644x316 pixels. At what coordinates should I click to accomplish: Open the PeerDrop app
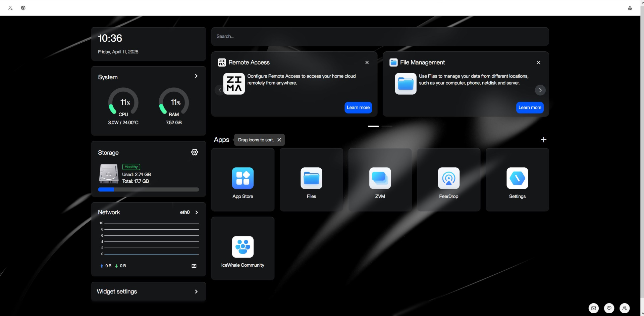[448, 179]
